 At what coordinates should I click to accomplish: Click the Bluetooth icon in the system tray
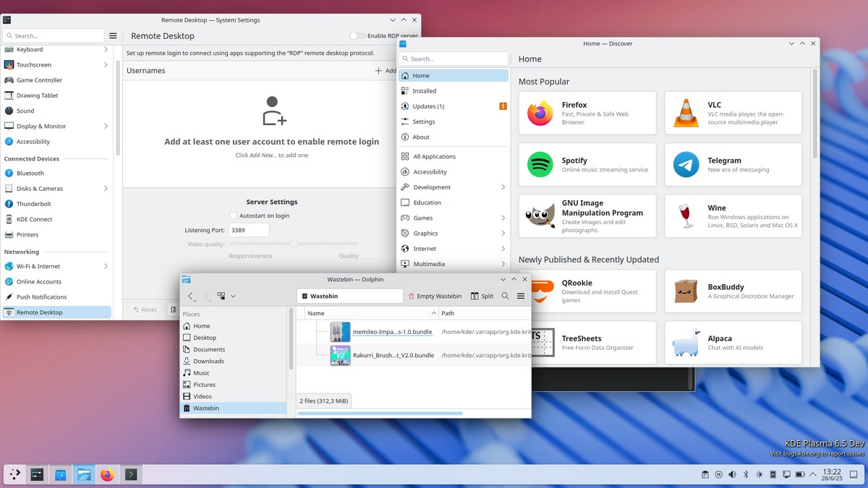(x=746, y=474)
